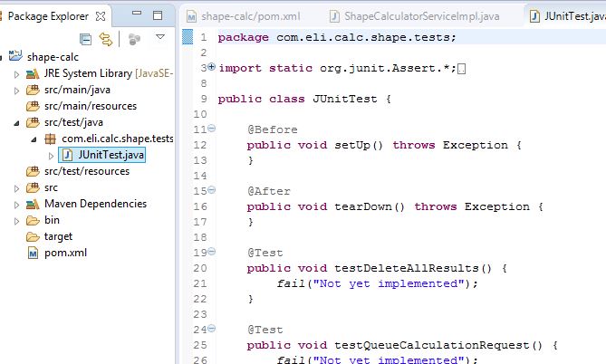The image size is (606, 364).
Task: Click on the @After annotation
Action: (x=269, y=192)
